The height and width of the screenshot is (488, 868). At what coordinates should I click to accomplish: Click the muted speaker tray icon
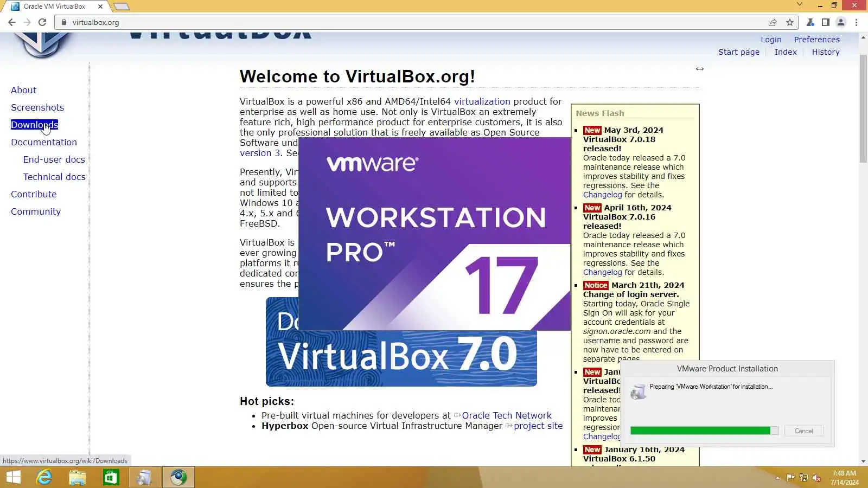click(x=816, y=478)
